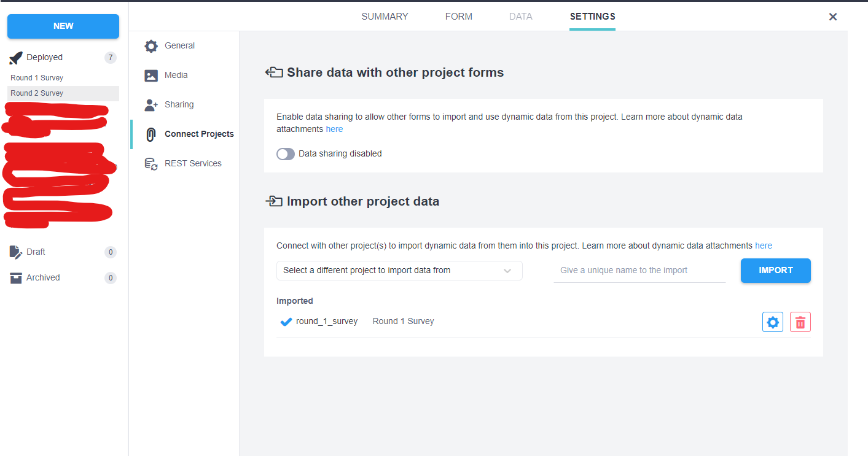The image size is (868, 456).
Task: Delete round_1_survey import with trash icon
Action: pyautogui.click(x=800, y=322)
